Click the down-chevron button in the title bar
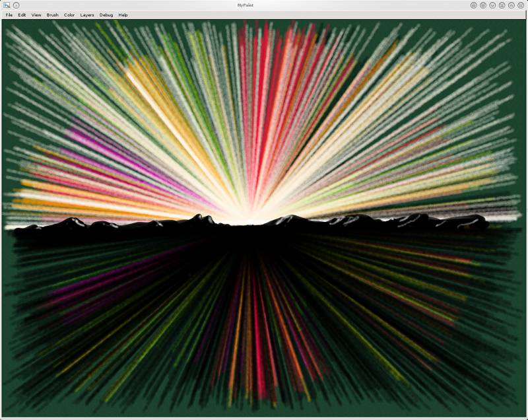The image size is (528, 420). (x=493, y=5)
